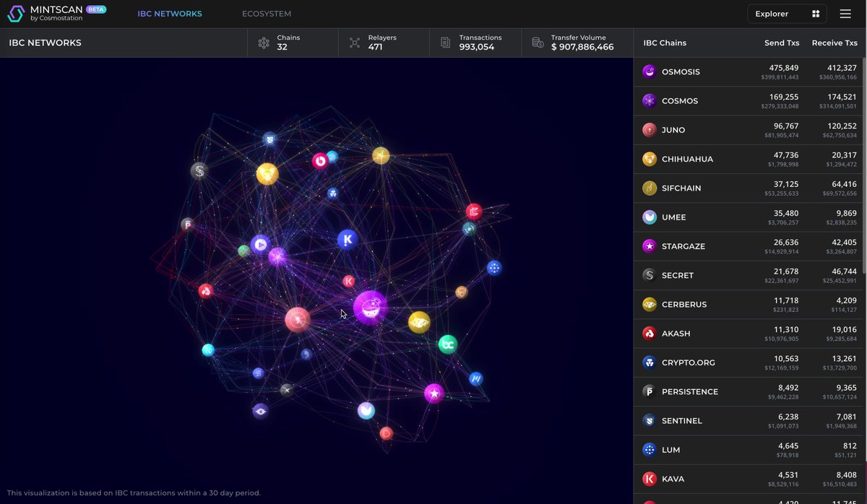Click Kava receive value 8,408
867x504 pixels.
845,474
